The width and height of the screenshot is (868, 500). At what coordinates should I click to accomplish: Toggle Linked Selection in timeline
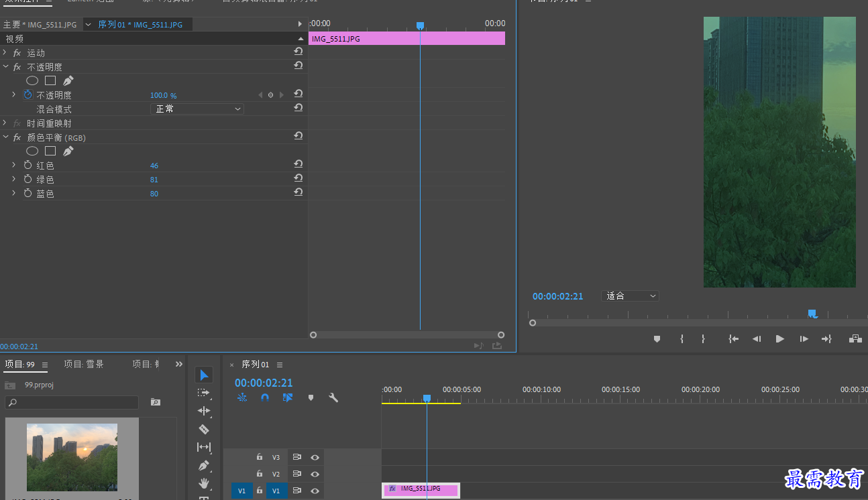288,397
